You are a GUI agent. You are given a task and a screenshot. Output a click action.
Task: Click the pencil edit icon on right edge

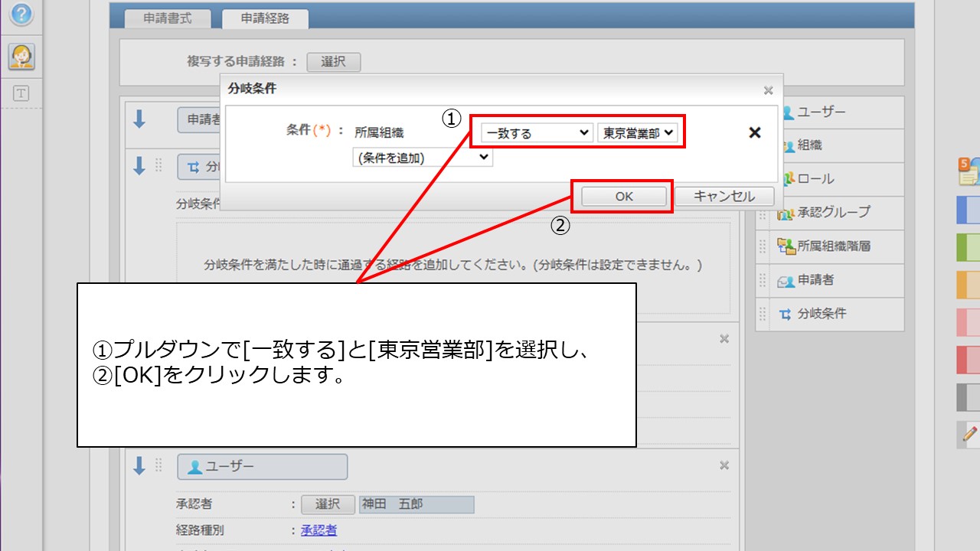[969, 435]
